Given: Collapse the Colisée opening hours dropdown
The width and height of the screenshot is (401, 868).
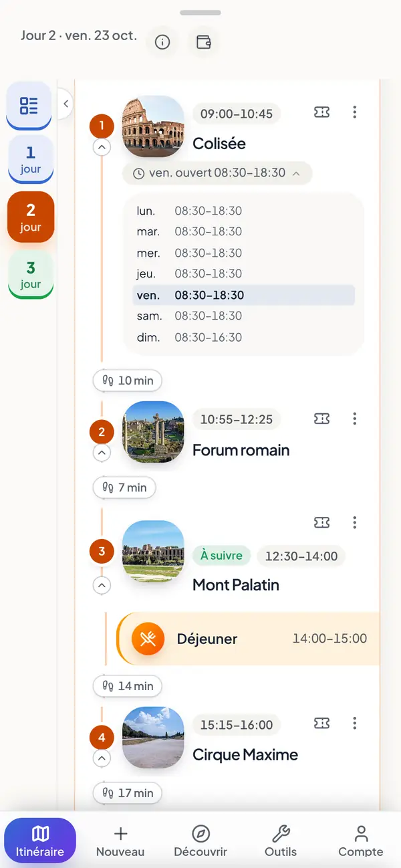Looking at the screenshot, I should pyautogui.click(x=217, y=173).
